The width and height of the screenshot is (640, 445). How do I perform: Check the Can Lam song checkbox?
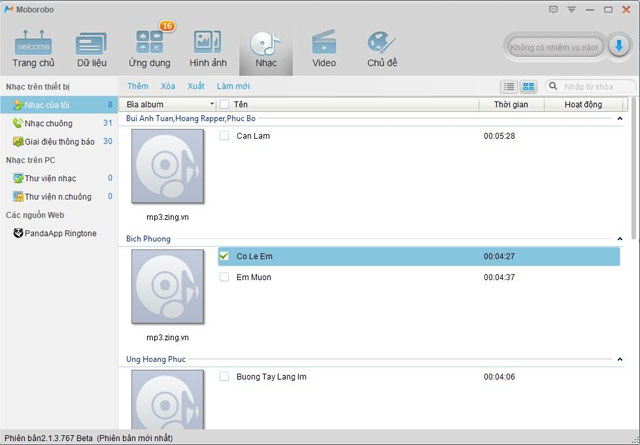(224, 136)
